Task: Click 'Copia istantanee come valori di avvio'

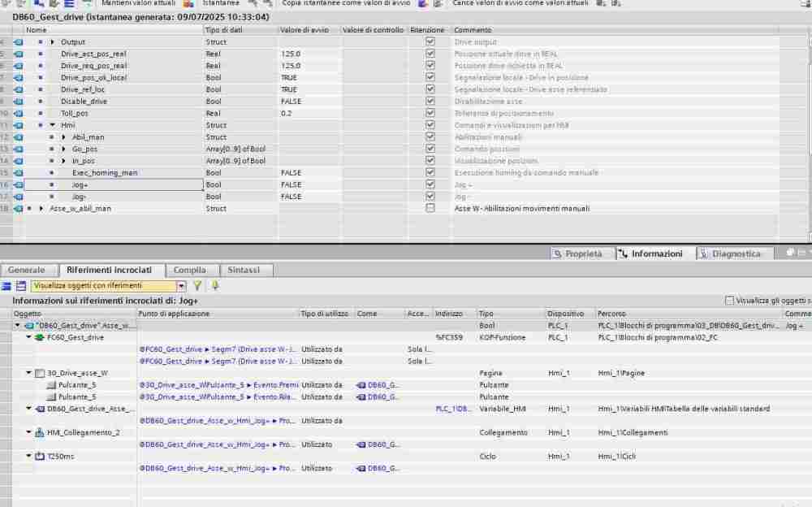Action: coord(347,3)
